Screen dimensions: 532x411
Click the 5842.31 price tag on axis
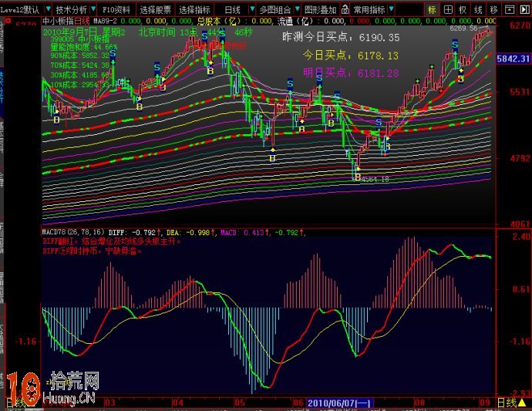click(513, 59)
